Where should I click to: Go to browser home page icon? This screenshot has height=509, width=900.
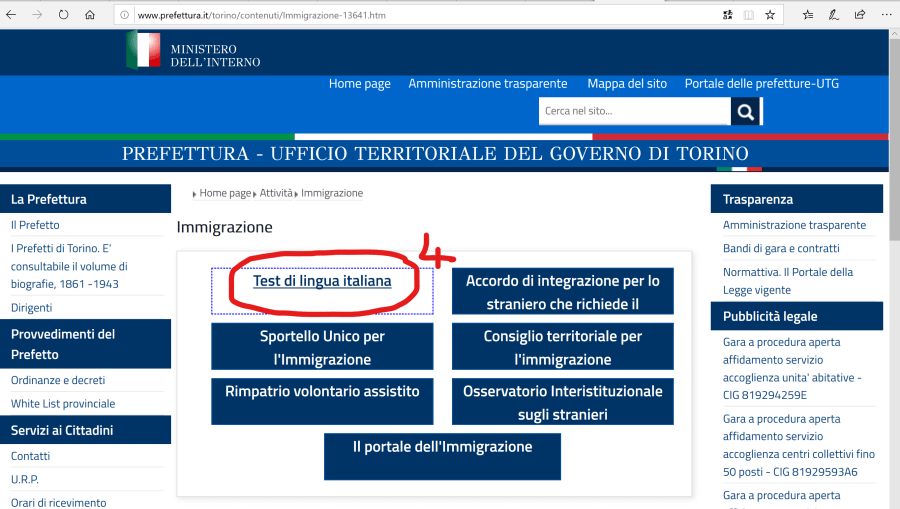point(90,15)
